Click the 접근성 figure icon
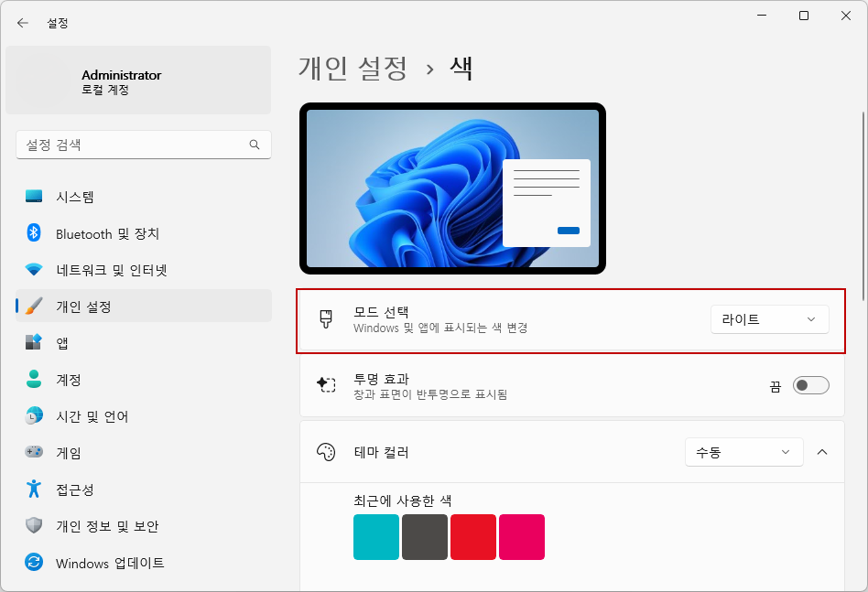 pyautogui.click(x=34, y=489)
